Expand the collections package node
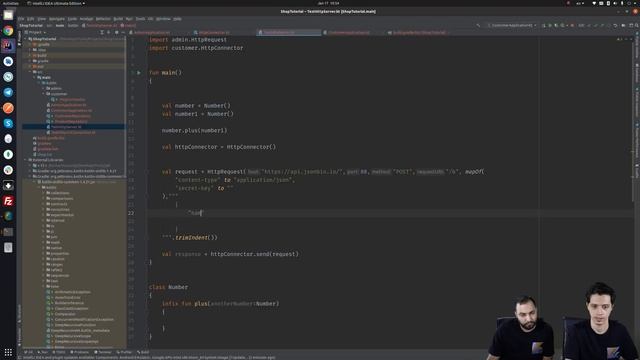Screen dimensions: 640x360 44,193
